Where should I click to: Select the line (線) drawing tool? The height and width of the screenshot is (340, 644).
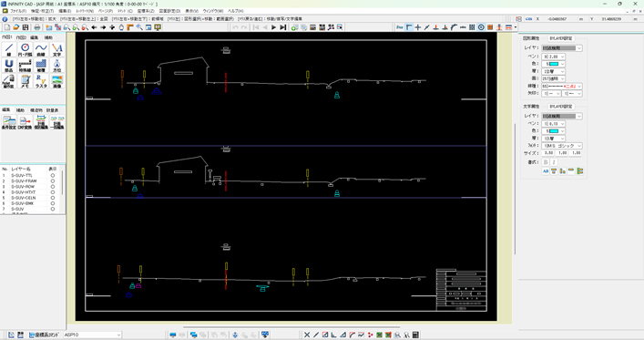(x=8, y=49)
